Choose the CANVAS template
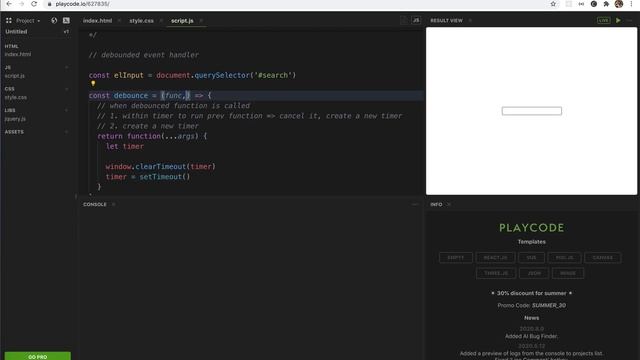The image size is (640, 360). coord(602,258)
